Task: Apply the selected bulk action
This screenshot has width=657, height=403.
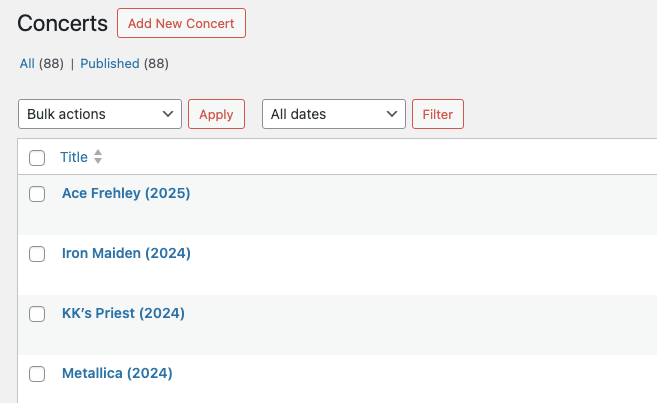Action: point(216,114)
